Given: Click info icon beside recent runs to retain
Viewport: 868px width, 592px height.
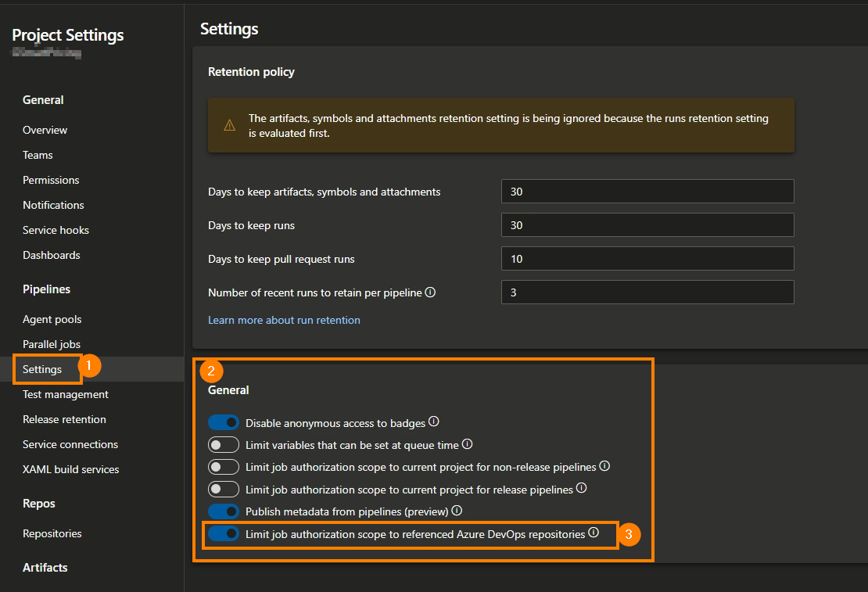Looking at the screenshot, I should tap(430, 292).
